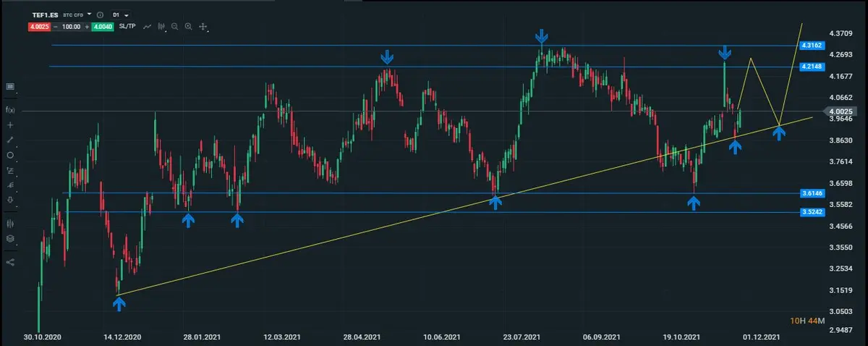Select the trend line drawing tool

tap(10, 140)
